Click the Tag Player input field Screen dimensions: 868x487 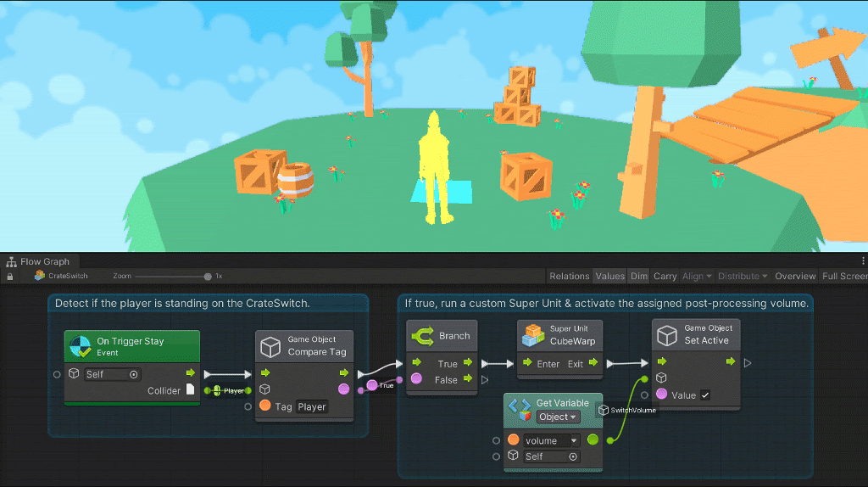coord(312,406)
